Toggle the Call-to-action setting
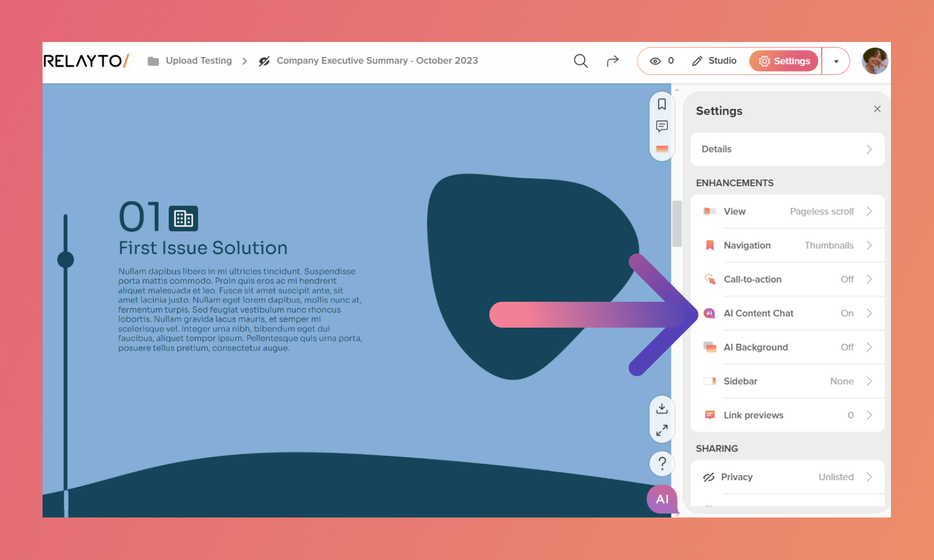This screenshot has height=560, width=934. click(x=787, y=279)
